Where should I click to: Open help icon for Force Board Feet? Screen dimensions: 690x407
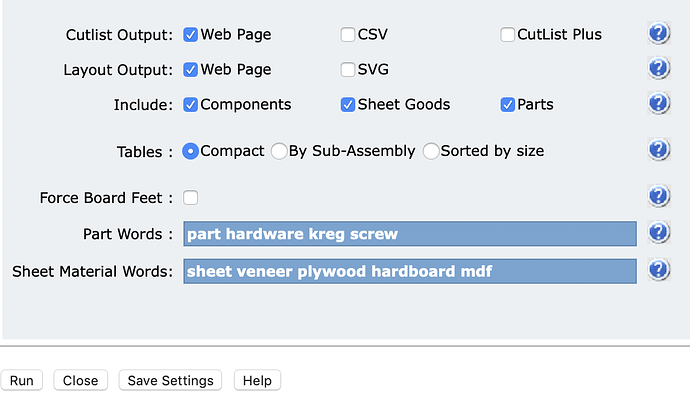(x=658, y=196)
